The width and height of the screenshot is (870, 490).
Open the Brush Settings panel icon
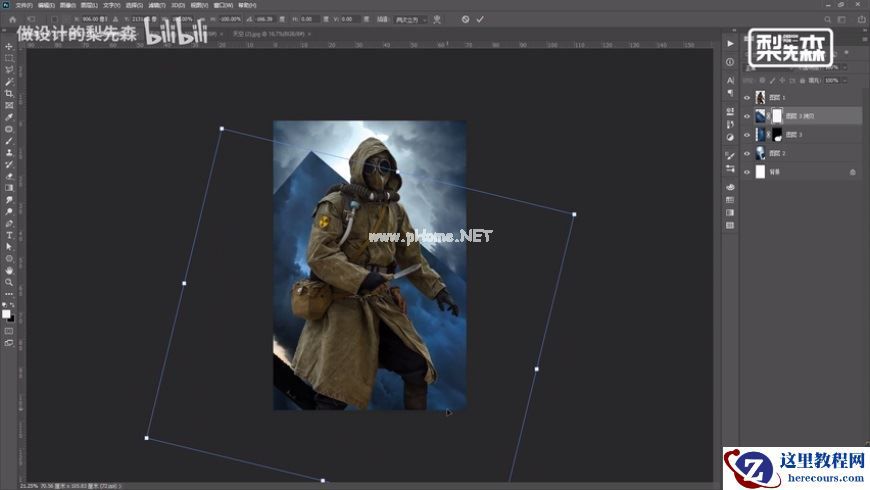[730, 156]
